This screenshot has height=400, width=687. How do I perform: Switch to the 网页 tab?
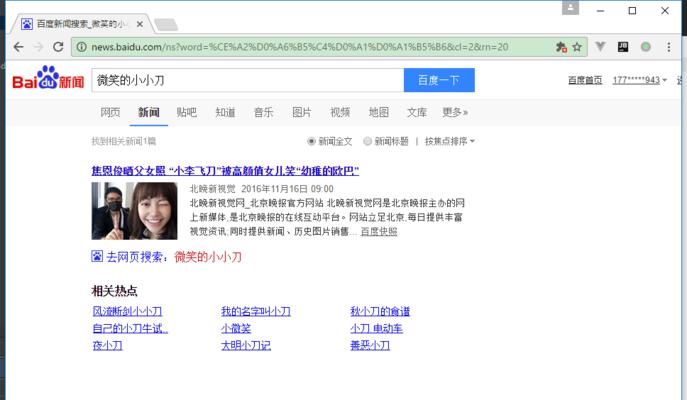(x=110, y=112)
